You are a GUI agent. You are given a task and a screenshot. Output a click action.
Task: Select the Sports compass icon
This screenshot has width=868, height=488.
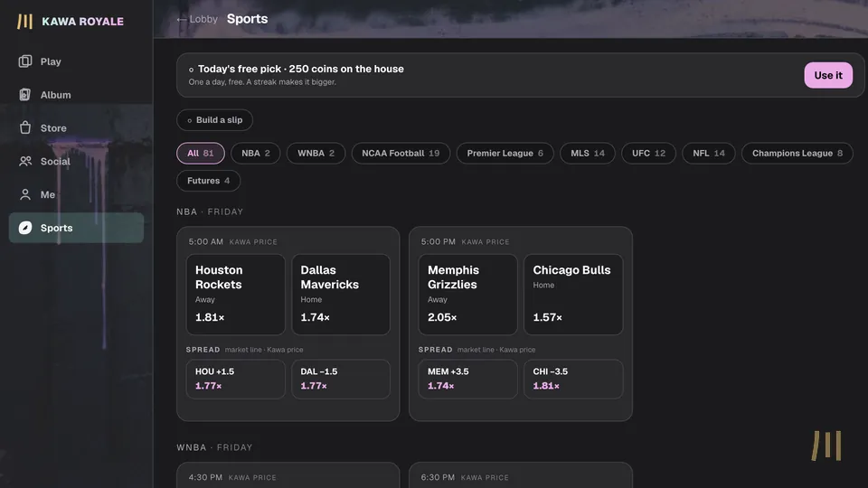pyautogui.click(x=25, y=228)
